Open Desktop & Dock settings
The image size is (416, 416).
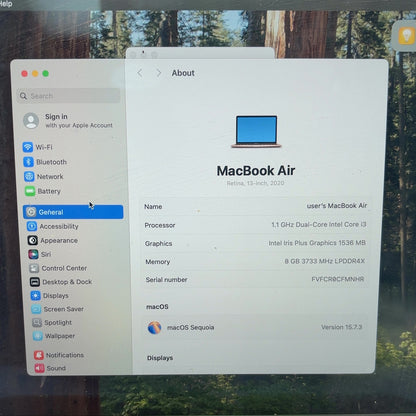tap(61, 282)
